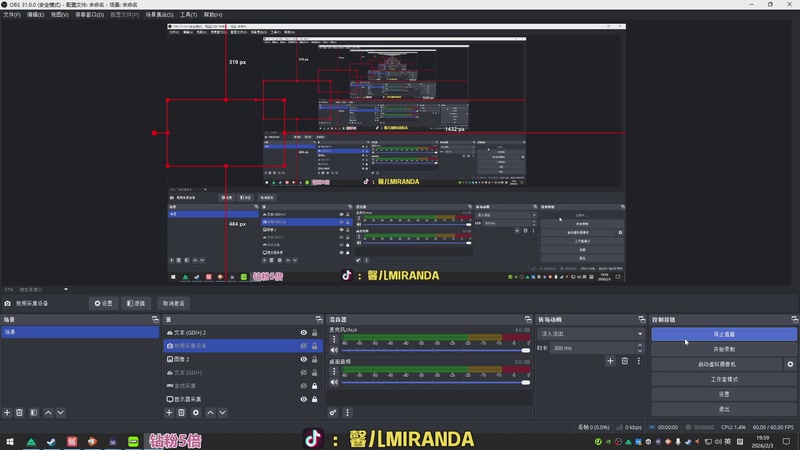Open transition properties three-dot menu
Screen dimensions: 800x450
(x=638, y=361)
